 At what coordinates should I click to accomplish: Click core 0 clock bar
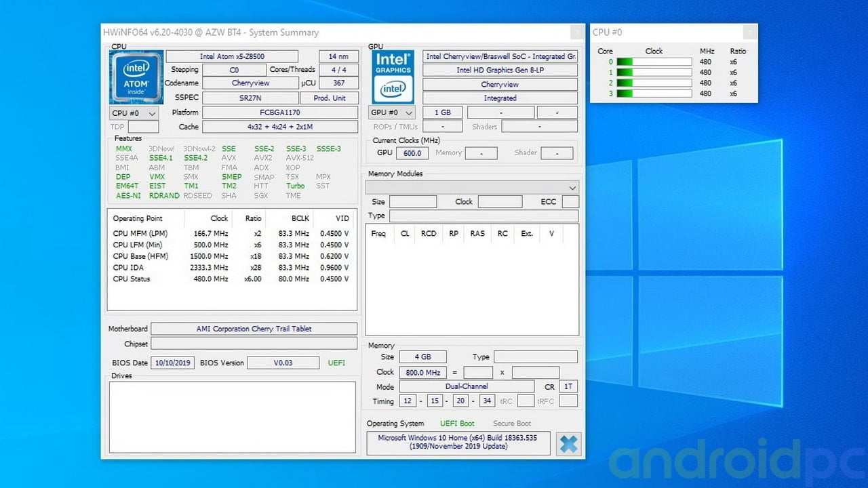pos(654,62)
